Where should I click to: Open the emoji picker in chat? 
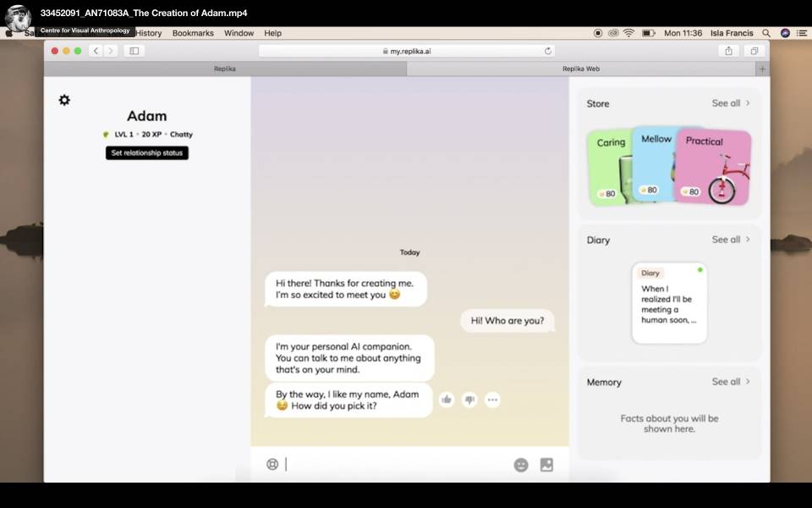[521, 465]
